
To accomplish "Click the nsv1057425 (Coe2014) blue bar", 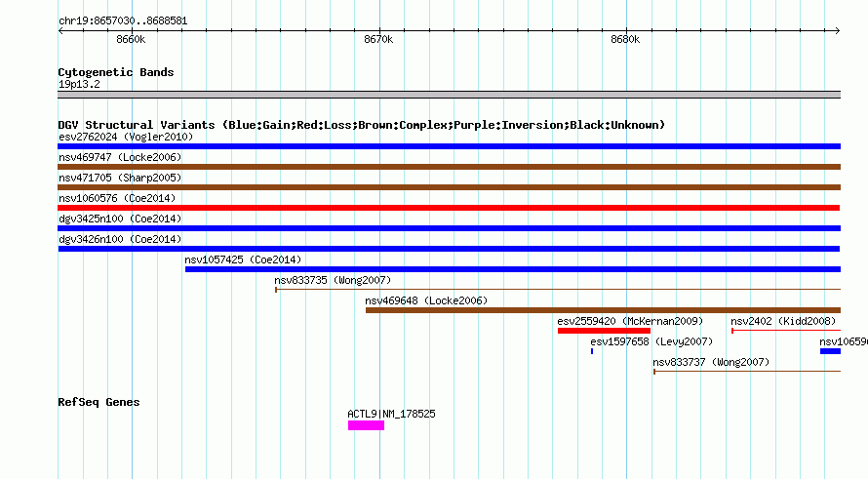I will click(513, 269).
